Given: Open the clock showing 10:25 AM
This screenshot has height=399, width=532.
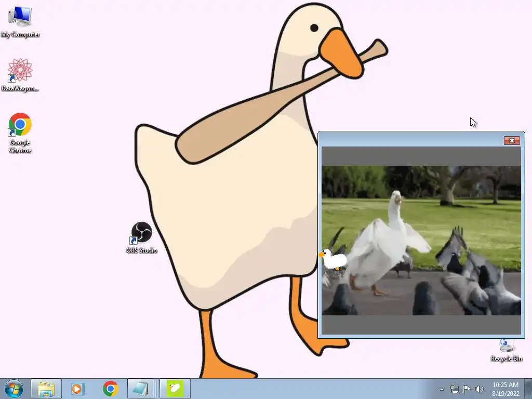Looking at the screenshot, I should click(x=506, y=389).
